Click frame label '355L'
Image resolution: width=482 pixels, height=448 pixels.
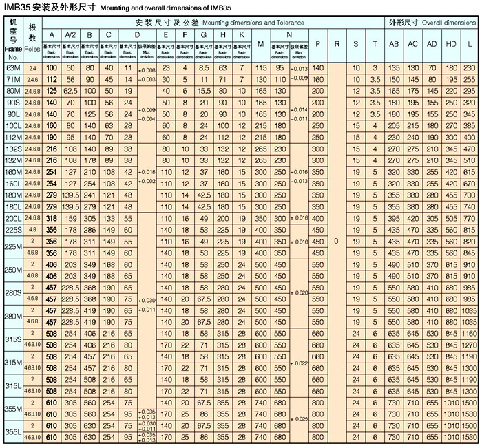tap(13, 432)
